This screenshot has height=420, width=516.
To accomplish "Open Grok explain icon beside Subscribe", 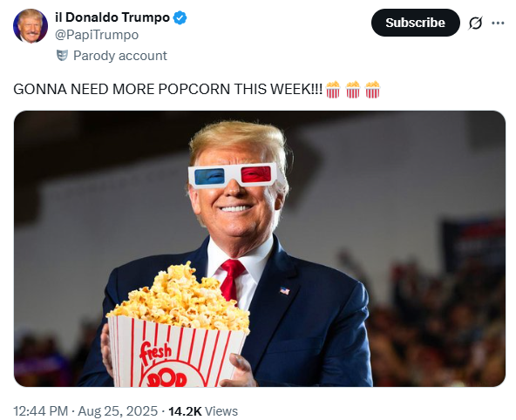I will pos(475,23).
